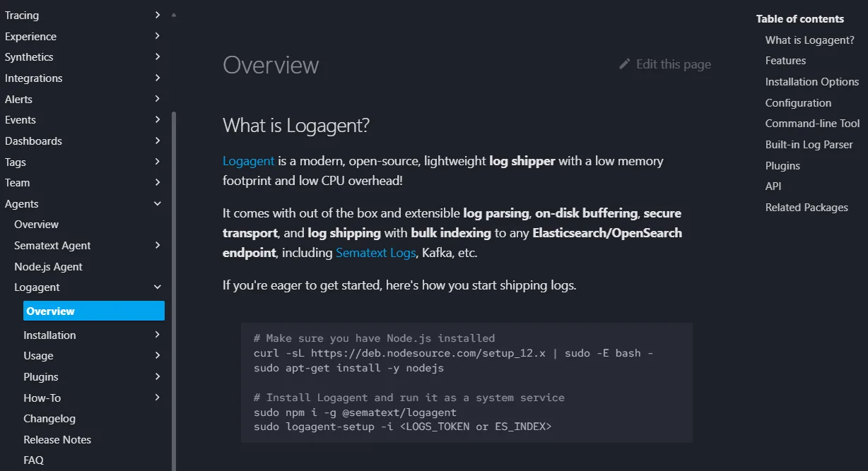Open the Logagent hyperlink in the intro

tap(248, 160)
